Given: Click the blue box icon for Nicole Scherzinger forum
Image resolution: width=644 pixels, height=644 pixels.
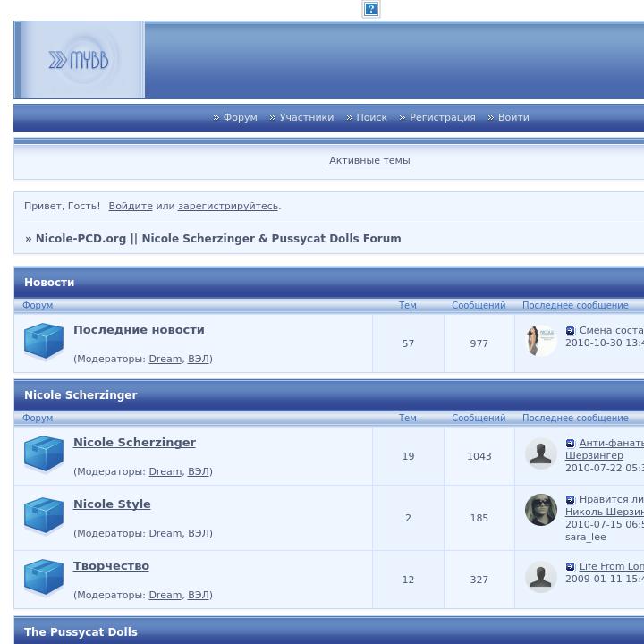Looking at the screenshot, I should pyautogui.click(x=44, y=453).
